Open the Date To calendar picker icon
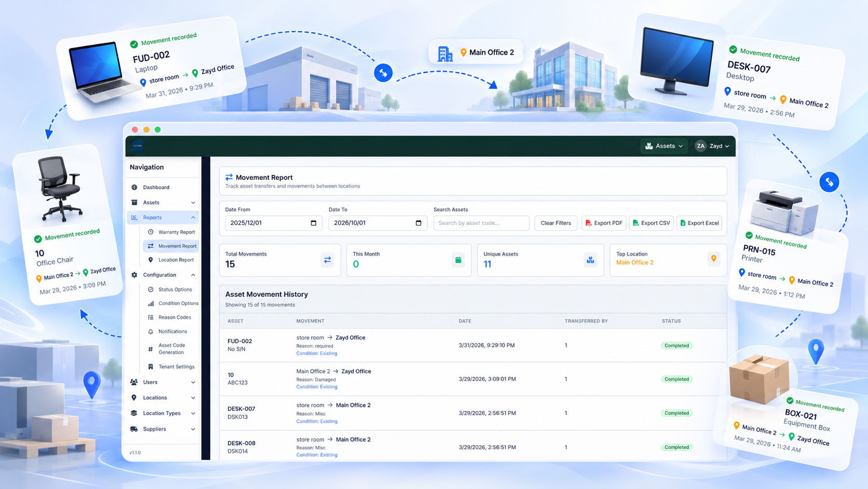The width and height of the screenshot is (868, 489). point(418,223)
